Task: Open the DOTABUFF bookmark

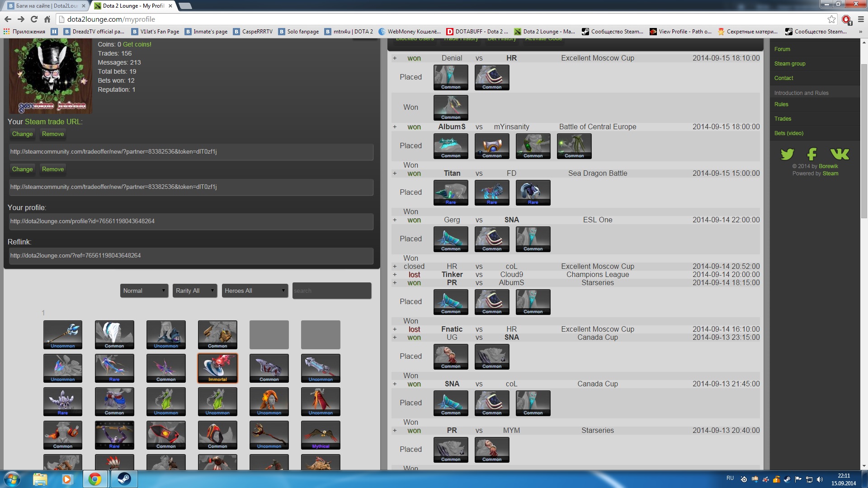Action: pos(477,32)
